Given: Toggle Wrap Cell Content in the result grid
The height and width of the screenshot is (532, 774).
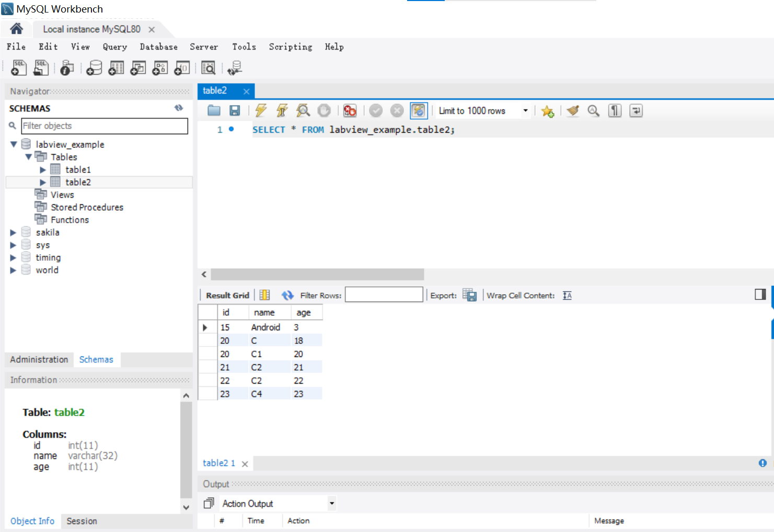Looking at the screenshot, I should point(567,295).
